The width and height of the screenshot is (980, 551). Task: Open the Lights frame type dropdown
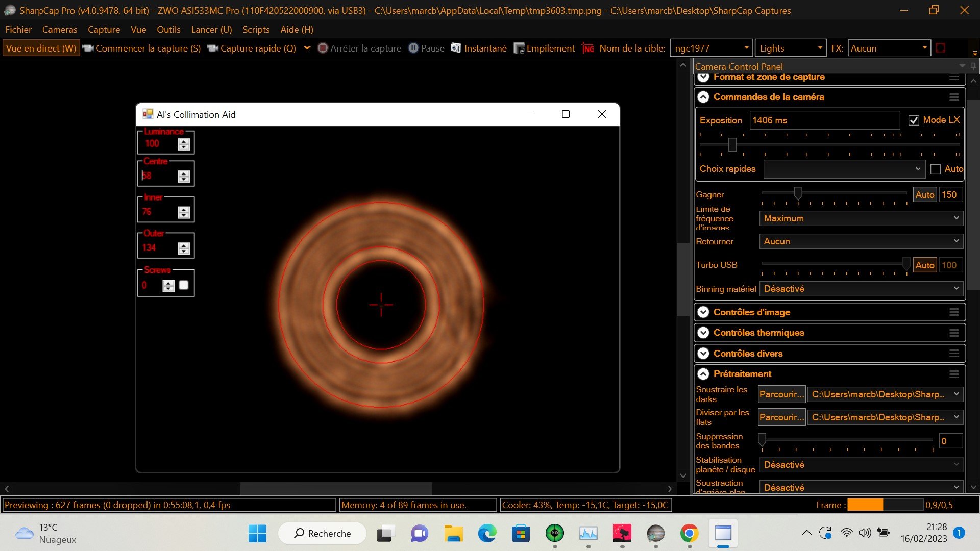[x=790, y=48]
